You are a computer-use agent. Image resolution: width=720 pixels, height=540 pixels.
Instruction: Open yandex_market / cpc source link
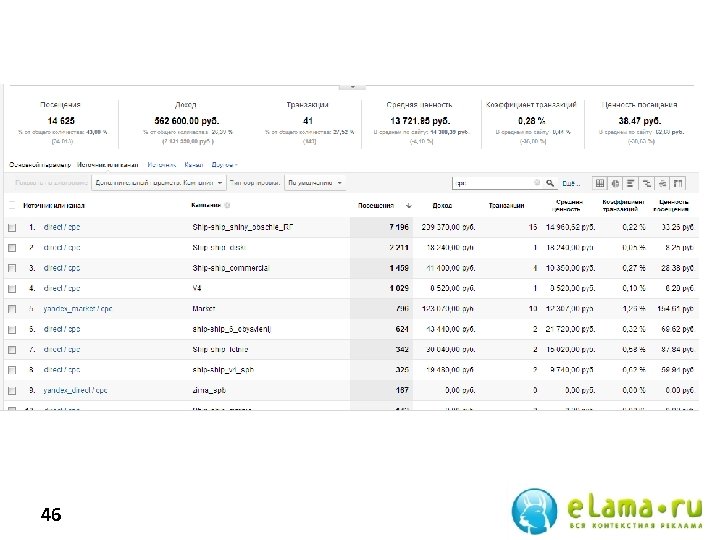(x=78, y=309)
